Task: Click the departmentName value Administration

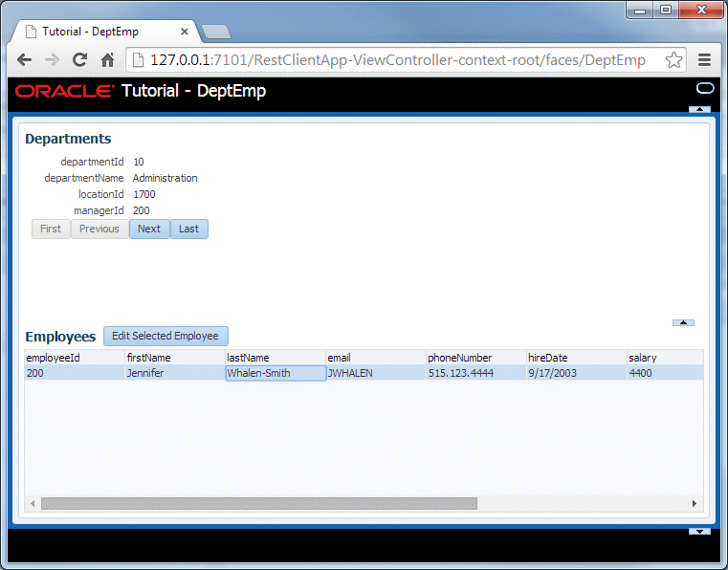Action: point(165,178)
